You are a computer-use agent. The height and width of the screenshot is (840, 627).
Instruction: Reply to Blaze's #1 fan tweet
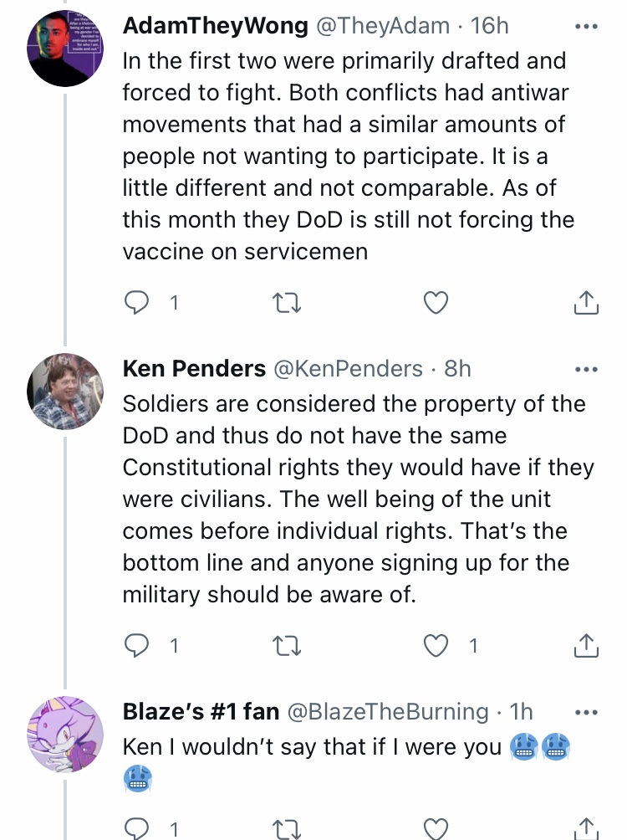click(136, 828)
